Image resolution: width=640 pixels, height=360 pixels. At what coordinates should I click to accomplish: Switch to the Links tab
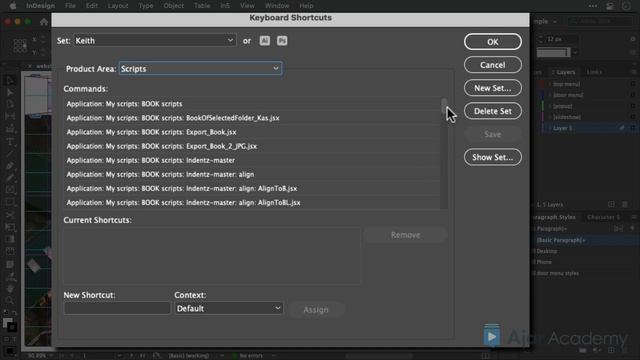coord(594,72)
